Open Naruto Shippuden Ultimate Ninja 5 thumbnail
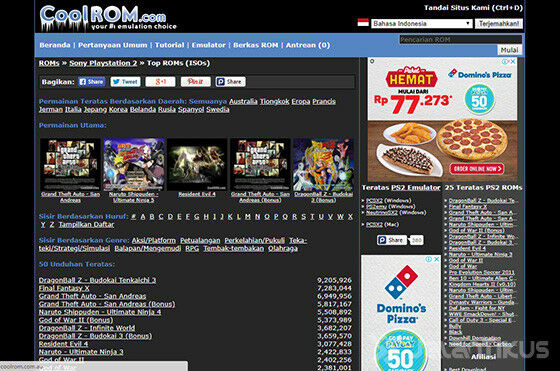This screenshot has height=371, width=560. (x=134, y=165)
